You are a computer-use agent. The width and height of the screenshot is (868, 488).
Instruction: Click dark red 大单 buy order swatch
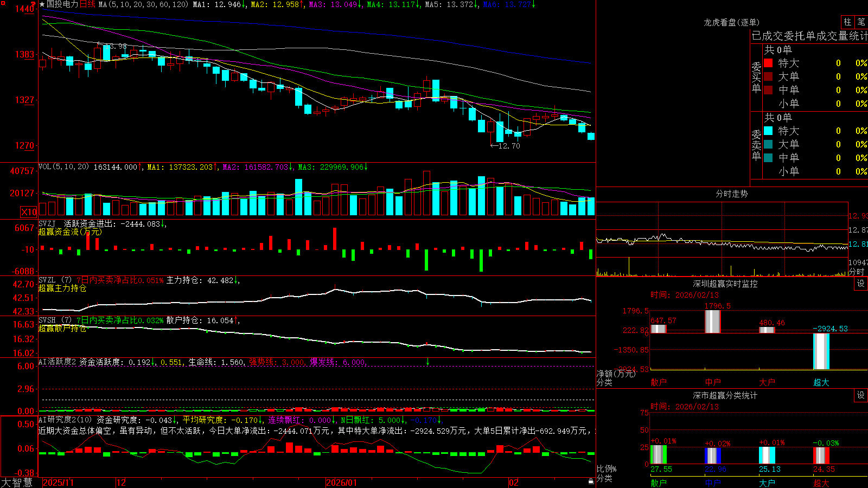tap(768, 76)
